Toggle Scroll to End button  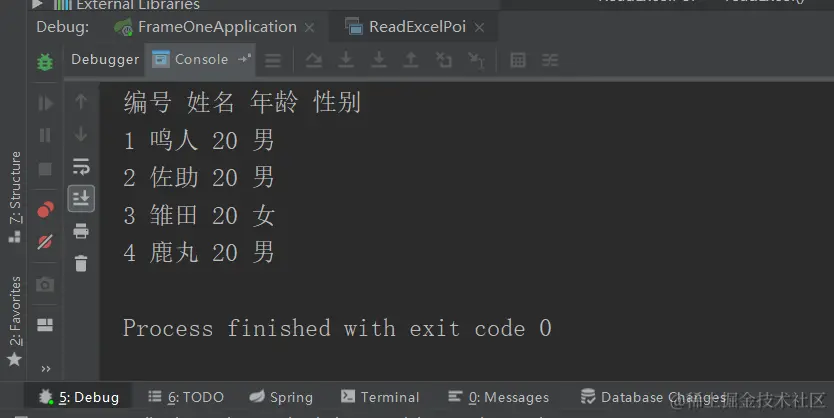click(81, 198)
